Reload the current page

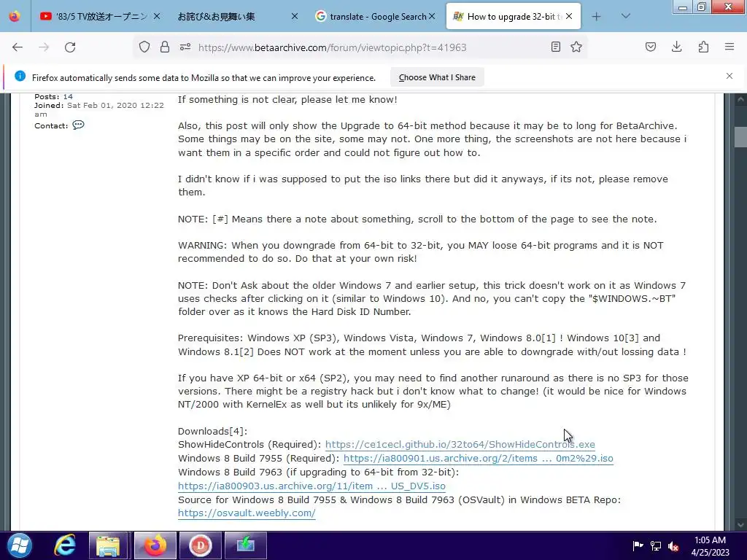(70, 47)
